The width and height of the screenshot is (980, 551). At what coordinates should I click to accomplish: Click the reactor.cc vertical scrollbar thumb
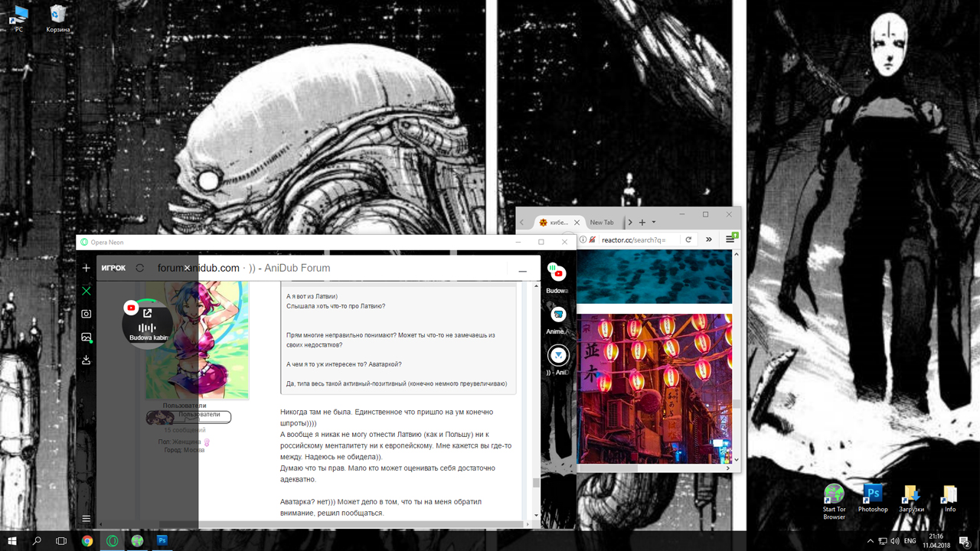pos(737,405)
